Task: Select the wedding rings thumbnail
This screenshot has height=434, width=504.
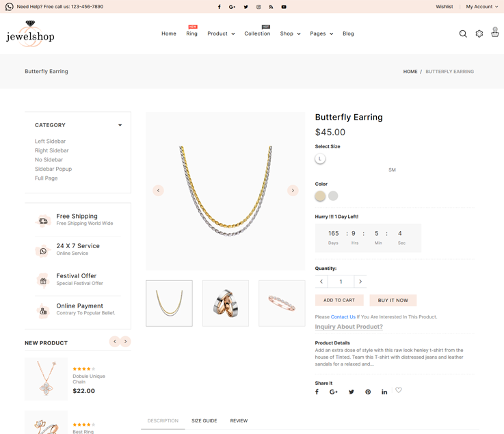Action: coord(226,303)
